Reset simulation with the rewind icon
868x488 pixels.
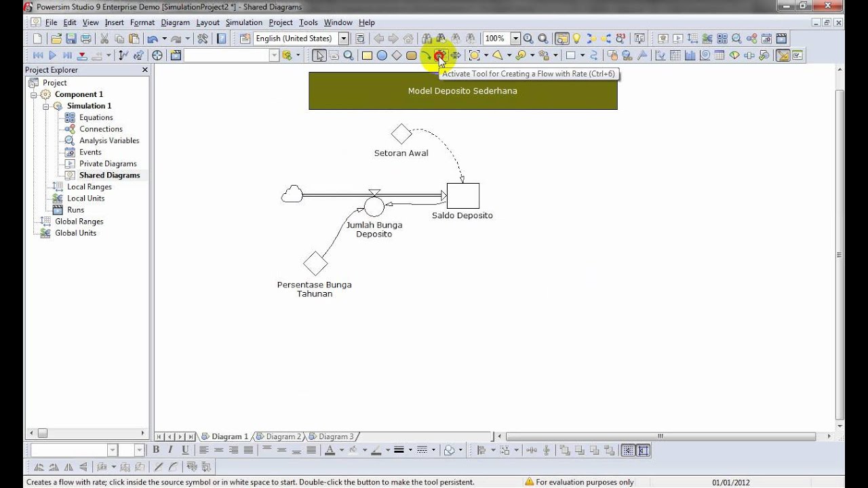(37, 56)
